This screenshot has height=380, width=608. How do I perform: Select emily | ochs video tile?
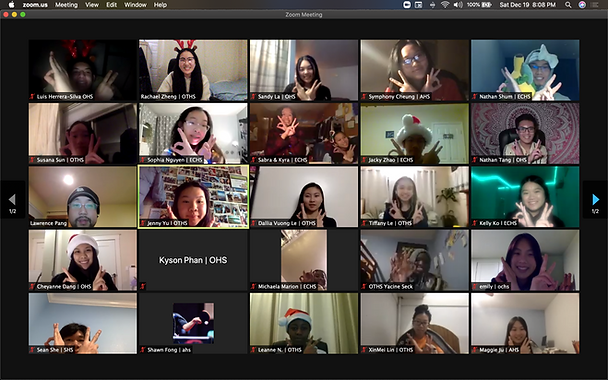(x=525, y=260)
